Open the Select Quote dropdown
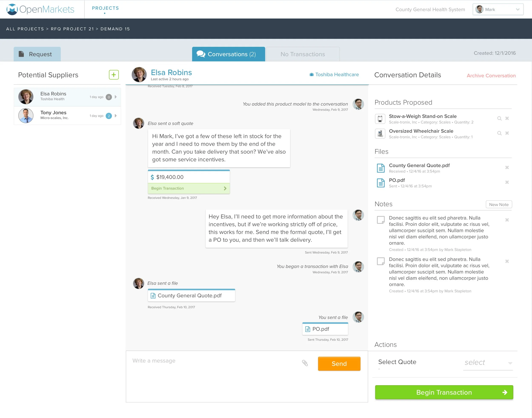The width and height of the screenshot is (532, 418). [x=488, y=363]
